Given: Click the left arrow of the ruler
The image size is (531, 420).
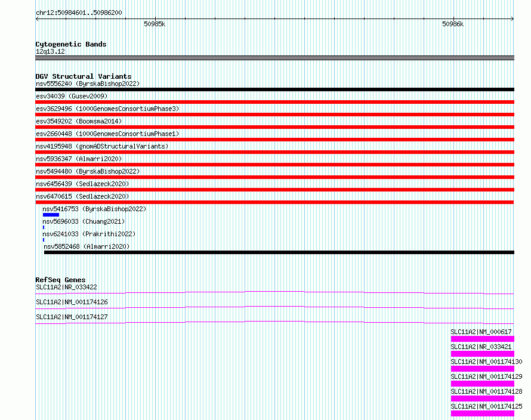Looking at the screenshot, I should pos(37,18).
